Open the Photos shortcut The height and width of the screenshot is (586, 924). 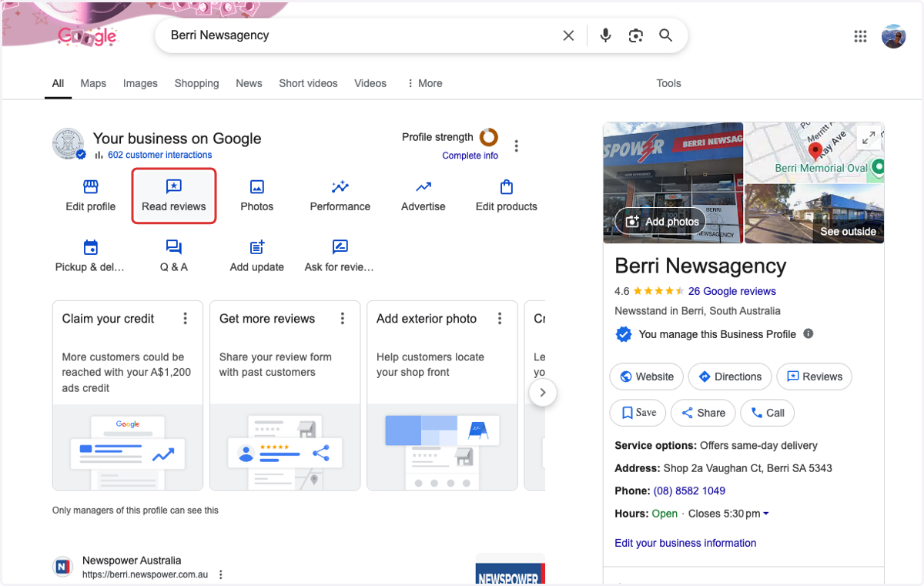257,196
